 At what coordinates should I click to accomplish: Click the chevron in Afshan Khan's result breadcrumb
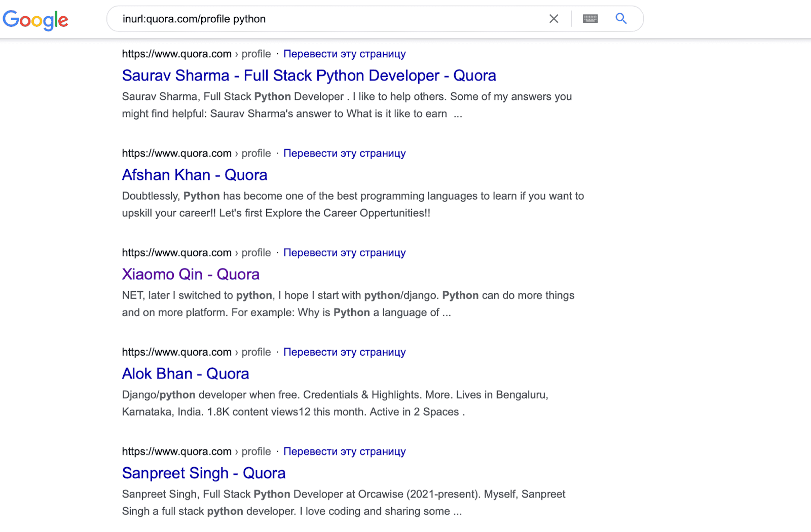pyautogui.click(x=236, y=153)
